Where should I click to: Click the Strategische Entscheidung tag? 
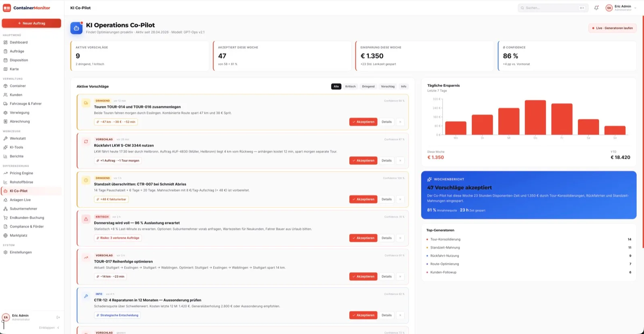[117, 315]
